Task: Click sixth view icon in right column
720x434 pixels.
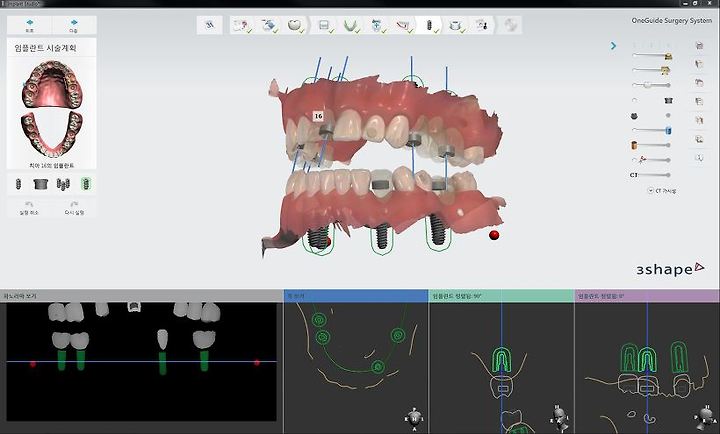Action: point(699,139)
